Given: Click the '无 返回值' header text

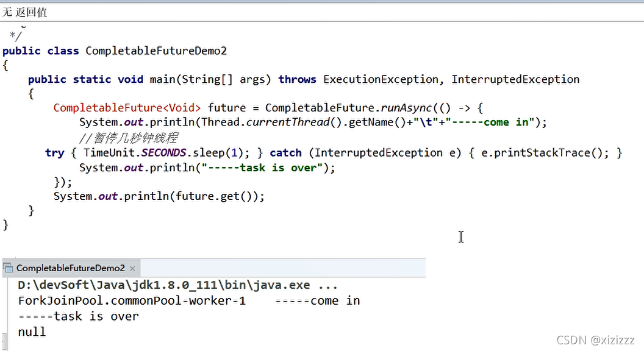Looking at the screenshot, I should [24, 12].
